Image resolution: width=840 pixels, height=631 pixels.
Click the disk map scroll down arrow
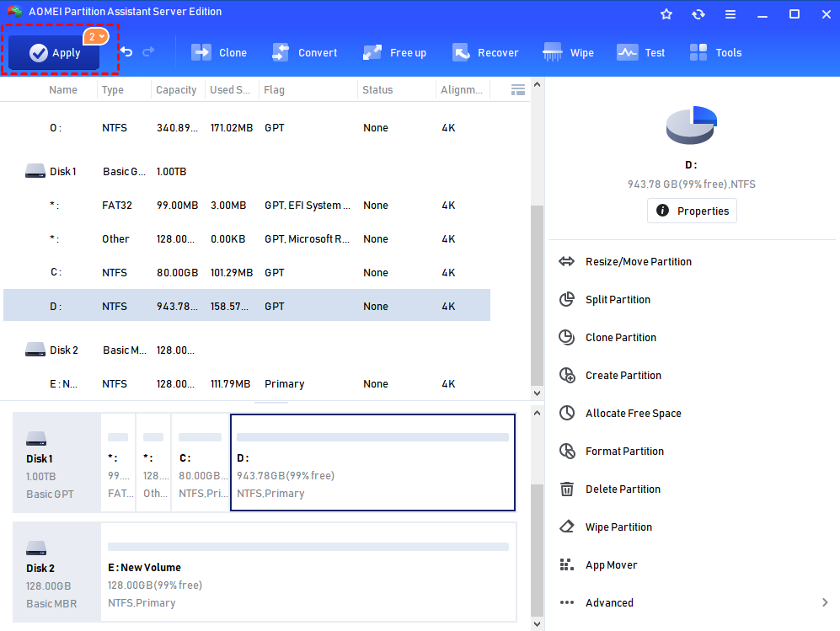point(537,624)
